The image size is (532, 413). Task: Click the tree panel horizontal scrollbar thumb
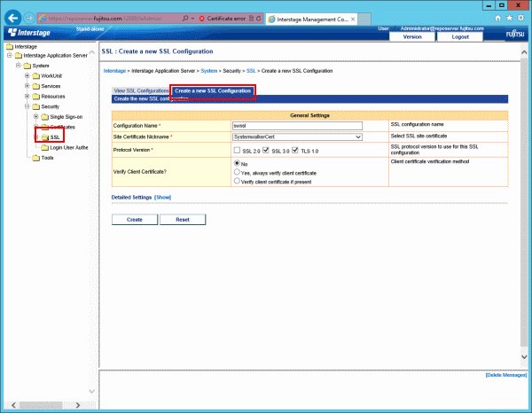point(41,405)
